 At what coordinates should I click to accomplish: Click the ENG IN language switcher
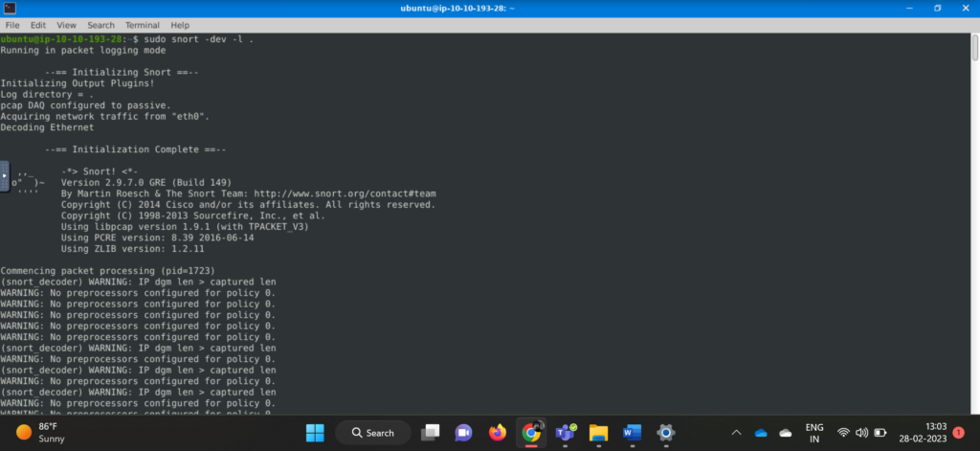point(814,433)
